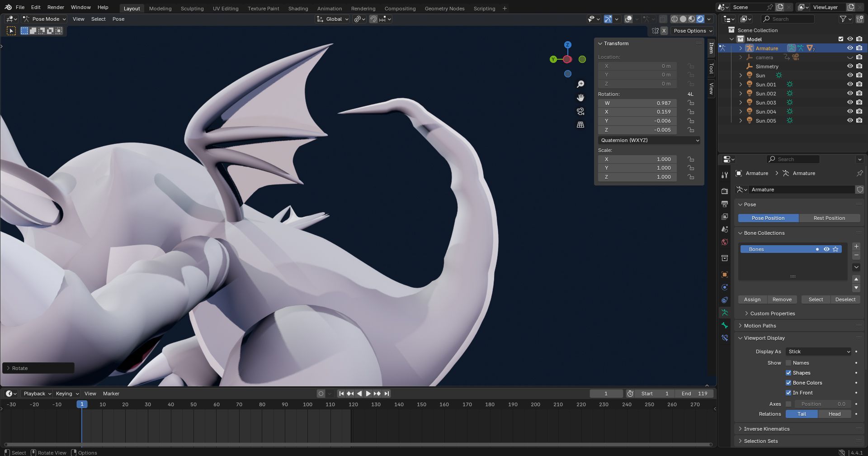Open the View Layer properties tab icon
This screenshot has width=868, height=456.
725,217
